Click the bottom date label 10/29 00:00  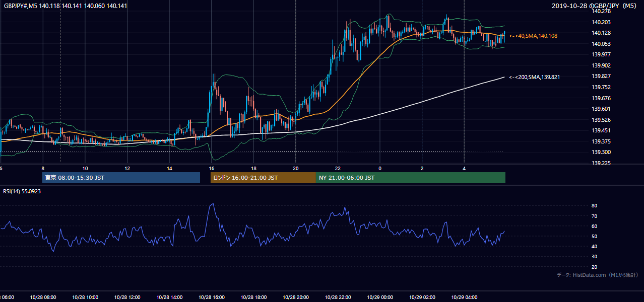pyautogui.click(x=380, y=297)
